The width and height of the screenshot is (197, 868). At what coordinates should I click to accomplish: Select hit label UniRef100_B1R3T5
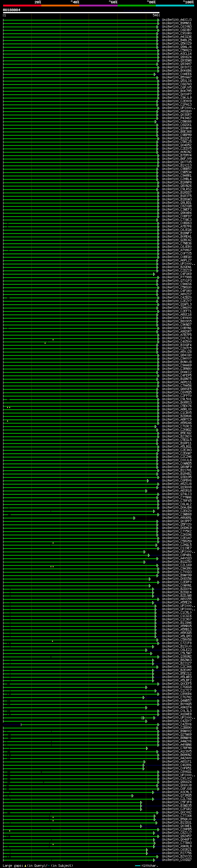tap(177, 196)
